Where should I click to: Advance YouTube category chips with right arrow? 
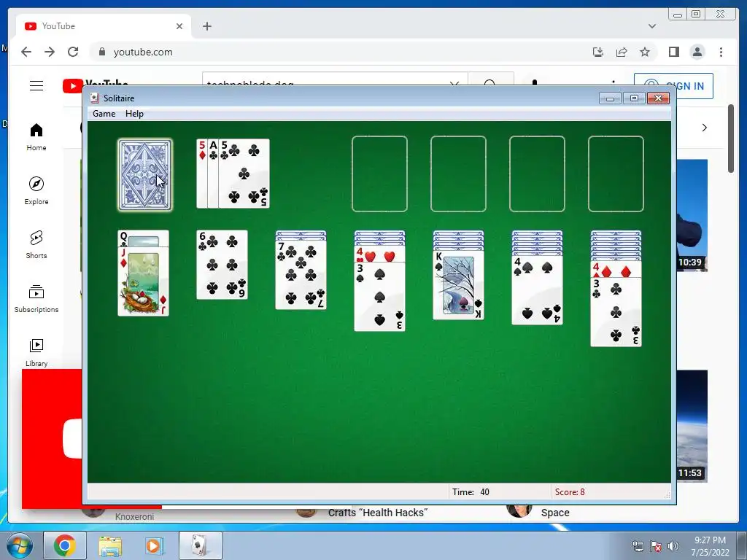coord(705,128)
